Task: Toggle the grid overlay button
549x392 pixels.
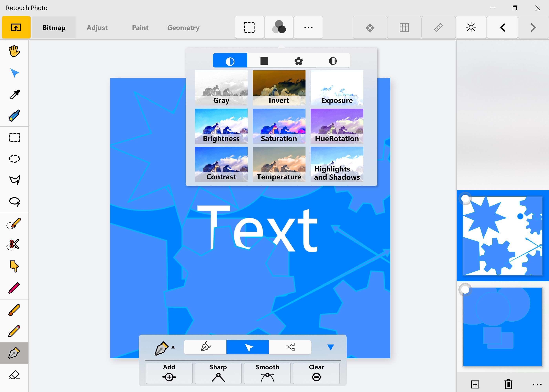Action: tap(404, 27)
